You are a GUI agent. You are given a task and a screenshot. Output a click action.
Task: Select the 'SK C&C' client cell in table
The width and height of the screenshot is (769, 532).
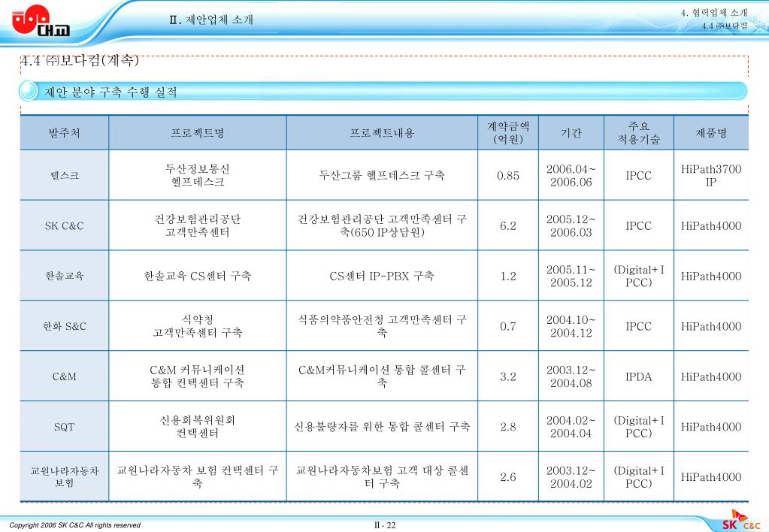click(64, 226)
